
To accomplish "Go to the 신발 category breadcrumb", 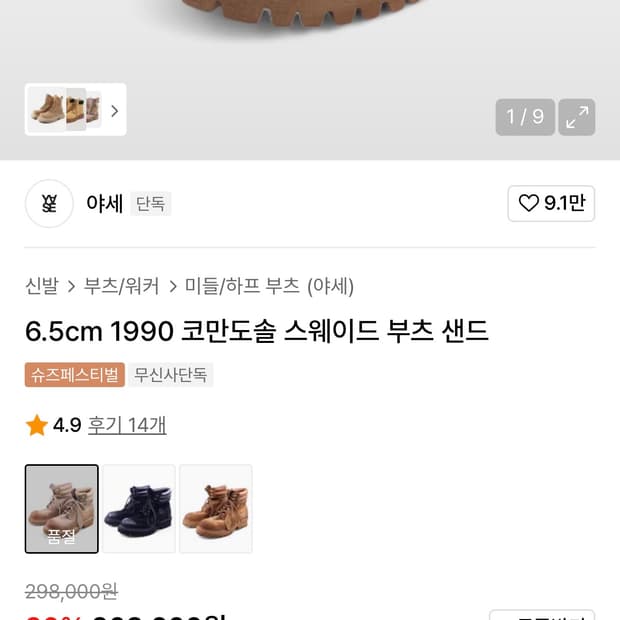I will tap(42, 286).
